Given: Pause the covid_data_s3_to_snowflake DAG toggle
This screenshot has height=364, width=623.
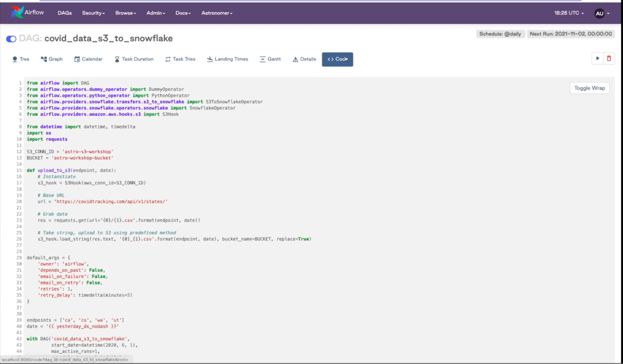Looking at the screenshot, I should (11, 39).
